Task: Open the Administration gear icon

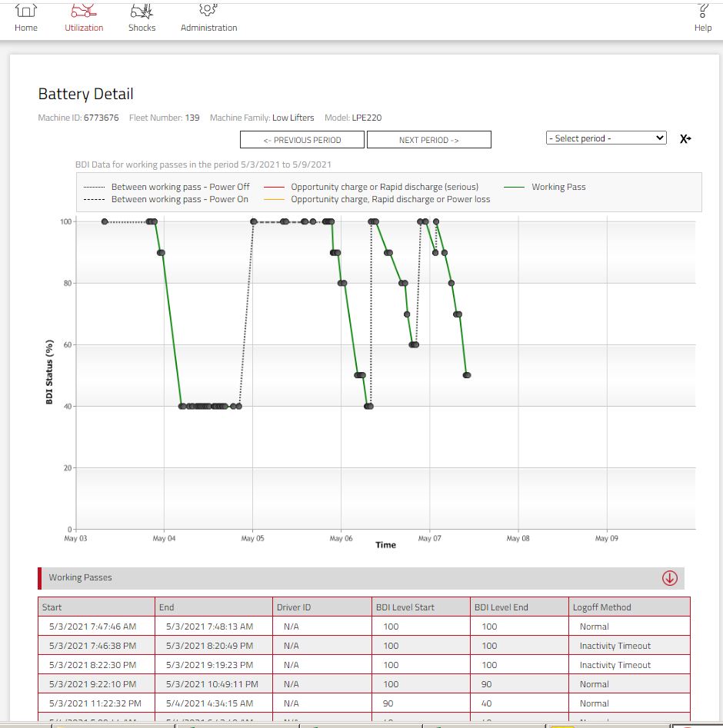Action: pyautogui.click(x=208, y=9)
